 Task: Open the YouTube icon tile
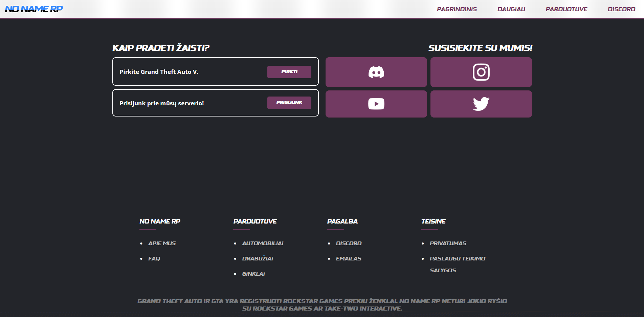(376, 104)
